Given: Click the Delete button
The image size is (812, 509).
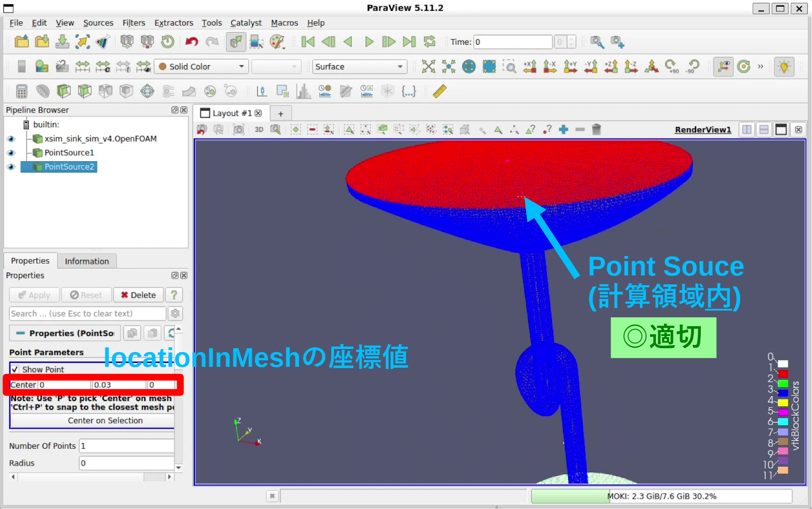Looking at the screenshot, I should click(x=138, y=295).
